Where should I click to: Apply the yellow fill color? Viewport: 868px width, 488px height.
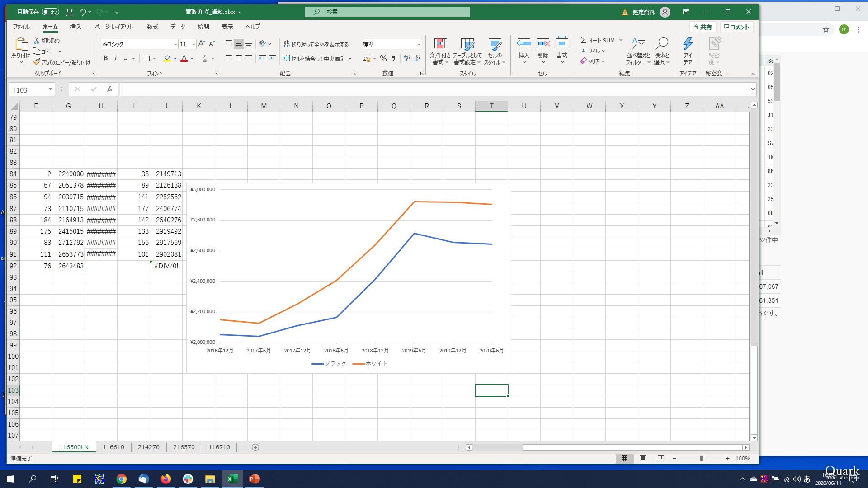[167, 58]
